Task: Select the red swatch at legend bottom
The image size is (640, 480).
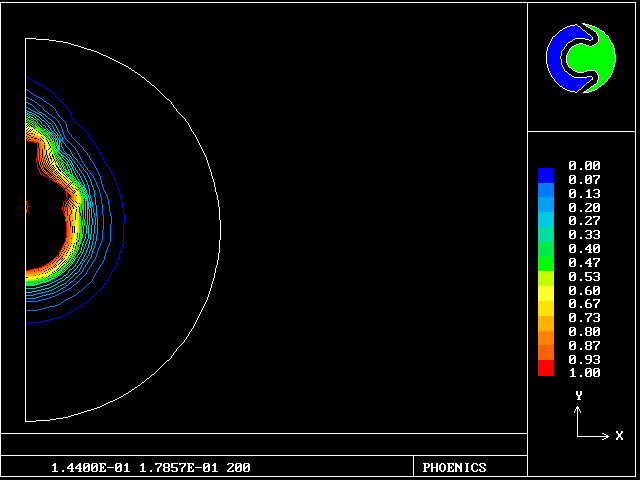Action: click(545, 369)
